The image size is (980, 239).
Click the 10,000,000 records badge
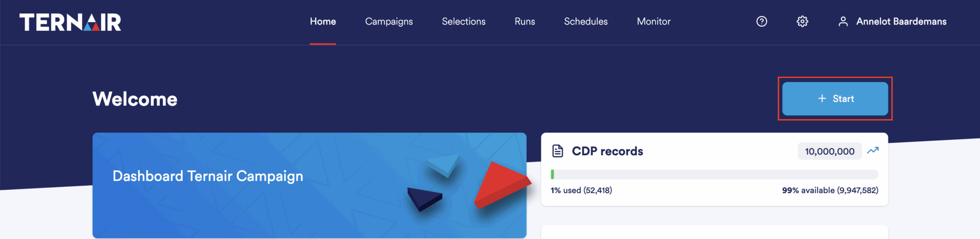[x=829, y=151]
